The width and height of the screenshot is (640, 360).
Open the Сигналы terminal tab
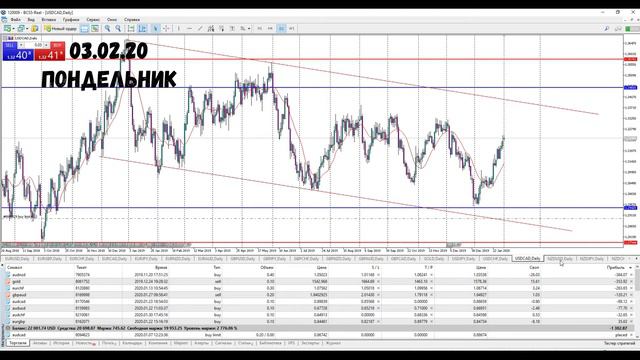[x=223, y=343]
